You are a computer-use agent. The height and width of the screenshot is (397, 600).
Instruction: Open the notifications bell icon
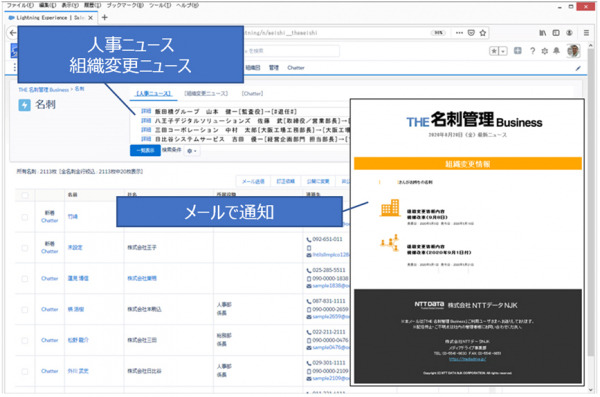[556, 51]
